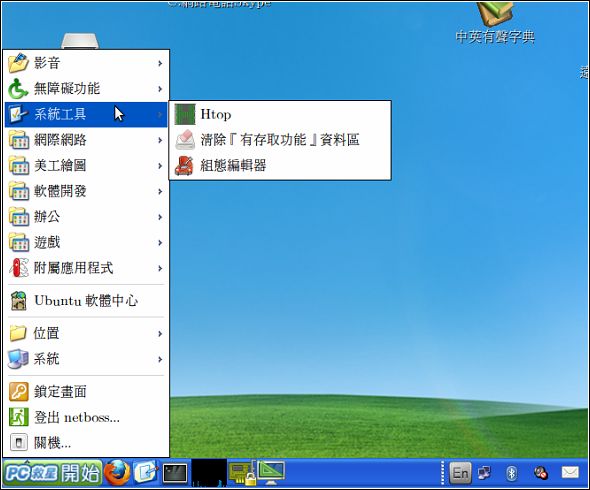Expand the 附屬應用程式 submenu arrow
The height and width of the screenshot is (490, 590).
tap(160, 268)
